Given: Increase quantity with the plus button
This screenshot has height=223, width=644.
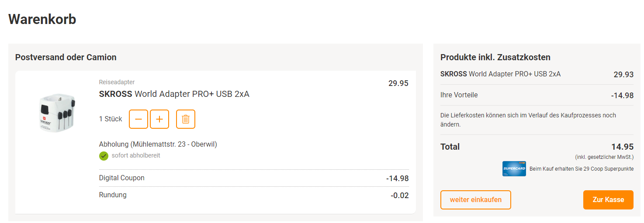Looking at the screenshot, I should click(159, 119).
